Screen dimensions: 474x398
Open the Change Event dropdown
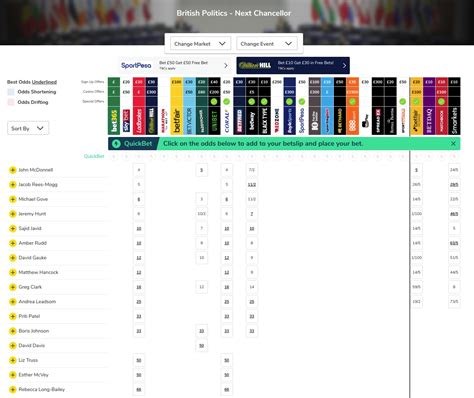click(266, 44)
